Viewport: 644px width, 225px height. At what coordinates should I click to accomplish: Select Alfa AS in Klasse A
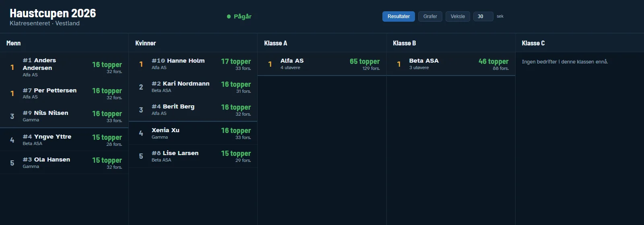pos(322,64)
